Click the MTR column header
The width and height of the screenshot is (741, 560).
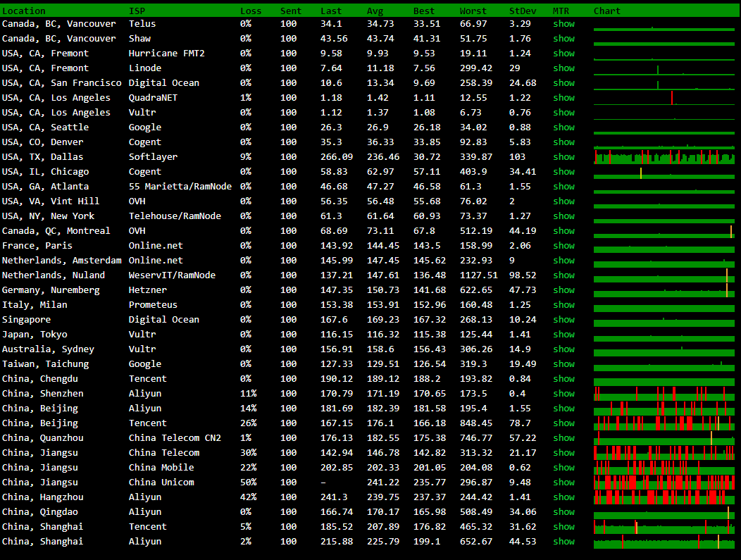click(x=561, y=11)
